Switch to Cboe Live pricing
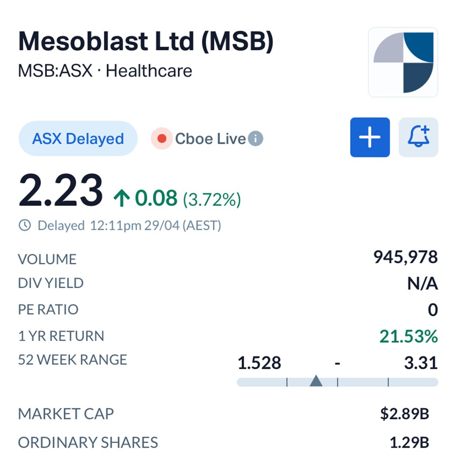 pyautogui.click(x=210, y=139)
